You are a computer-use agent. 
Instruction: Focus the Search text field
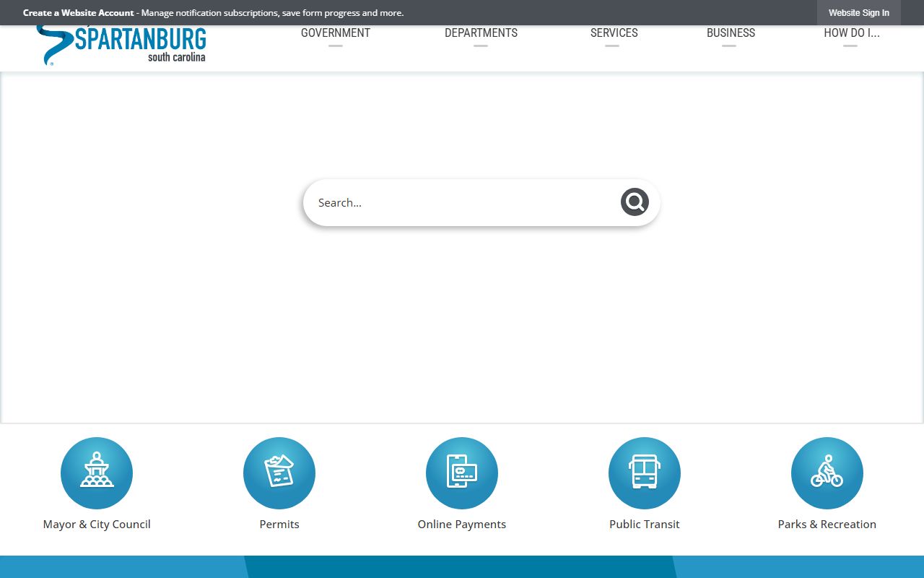tap(462, 203)
